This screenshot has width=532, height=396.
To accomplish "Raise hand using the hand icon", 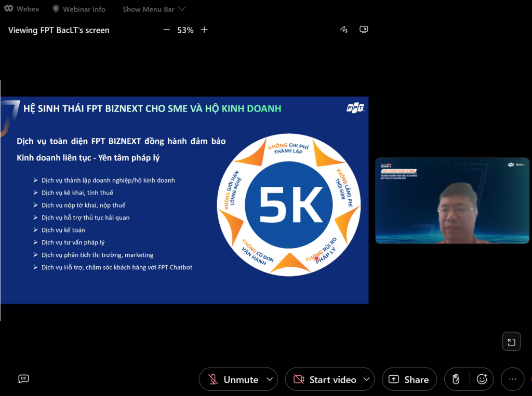I will (x=456, y=379).
